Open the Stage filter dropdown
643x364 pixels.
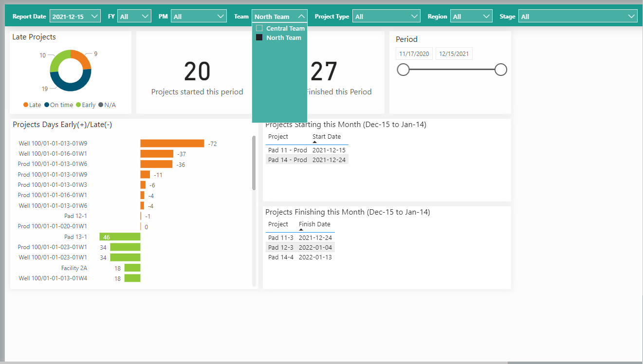[x=578, y=17]
